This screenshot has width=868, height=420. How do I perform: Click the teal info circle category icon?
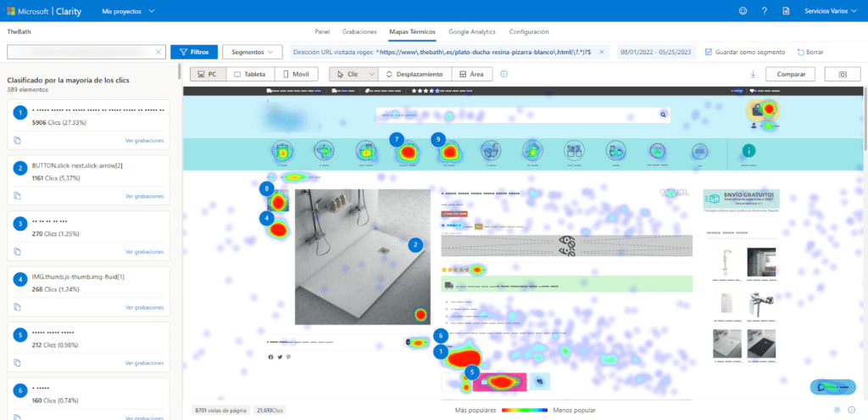pyautogui.click(x=749, y=149)
